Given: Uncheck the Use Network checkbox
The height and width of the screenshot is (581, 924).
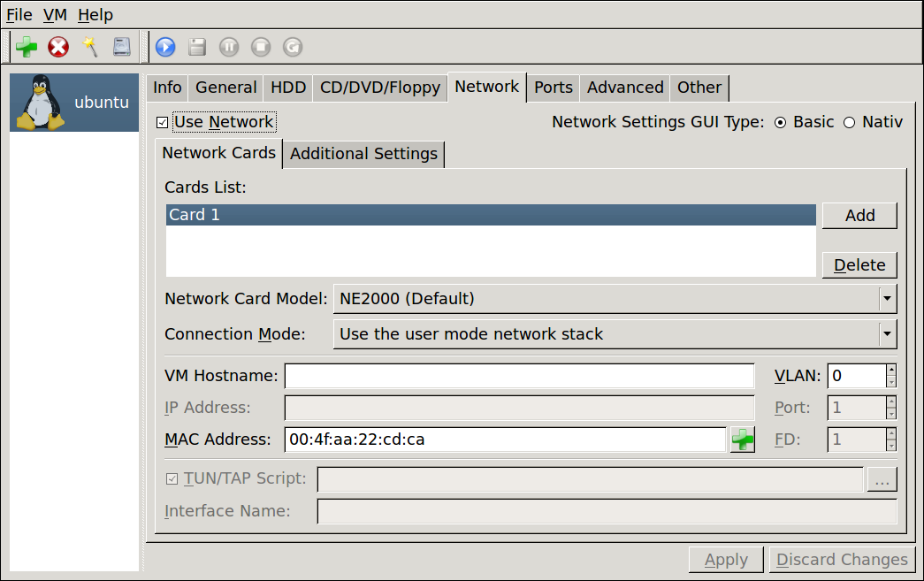Looking at the screenshot, I should click(x=163, y=122).
